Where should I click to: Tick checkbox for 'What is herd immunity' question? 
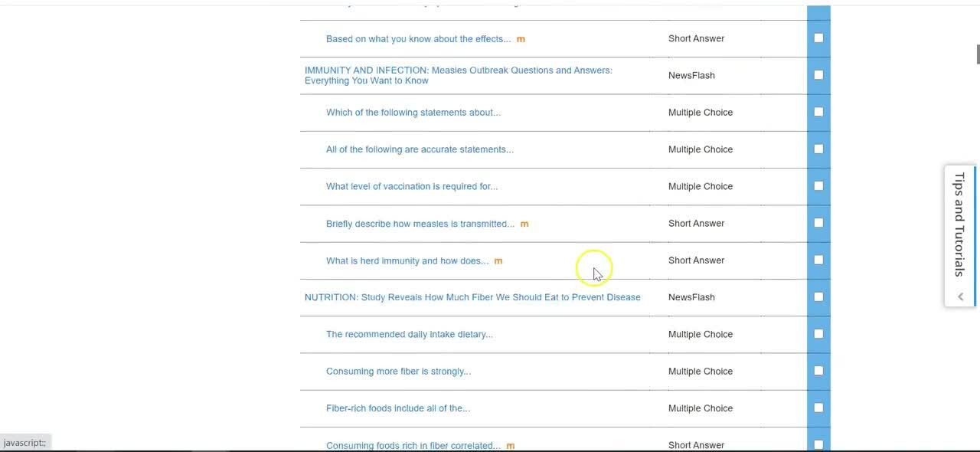coord(818,260)
